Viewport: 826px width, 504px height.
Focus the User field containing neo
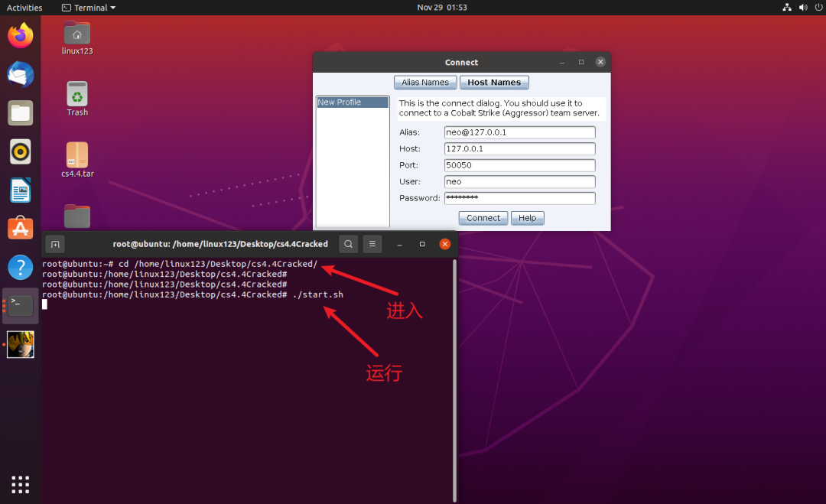point(519,182)
